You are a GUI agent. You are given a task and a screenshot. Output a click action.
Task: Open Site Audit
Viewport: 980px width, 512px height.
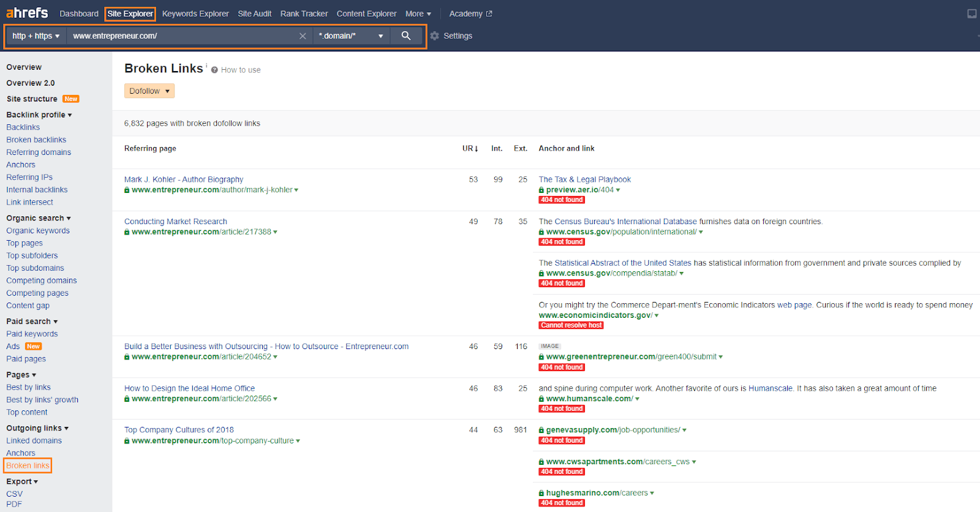(255, 13)
